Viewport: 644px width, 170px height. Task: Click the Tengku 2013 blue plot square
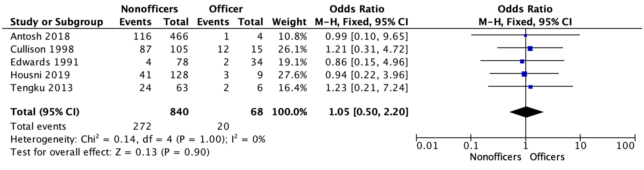coord(531,87)
